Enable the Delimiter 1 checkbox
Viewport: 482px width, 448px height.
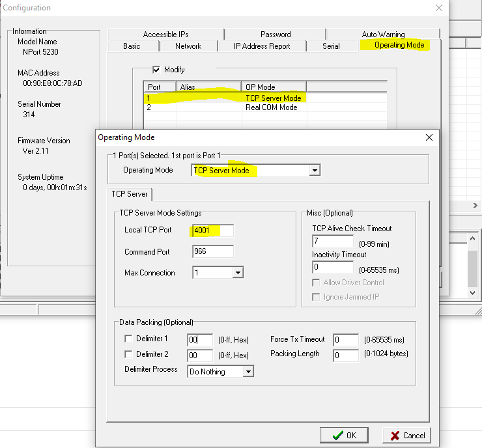click(128, 339)
